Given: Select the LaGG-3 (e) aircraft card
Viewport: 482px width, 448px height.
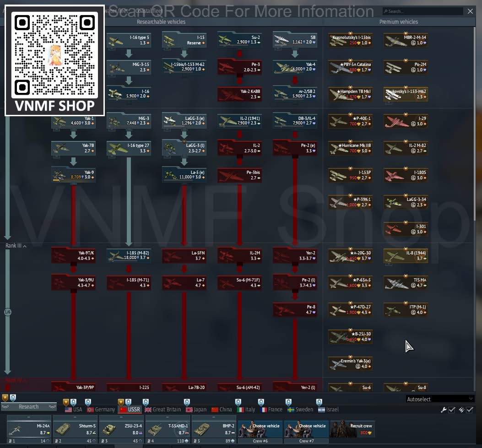Looking at the screenshot, I should click(184, 121).
